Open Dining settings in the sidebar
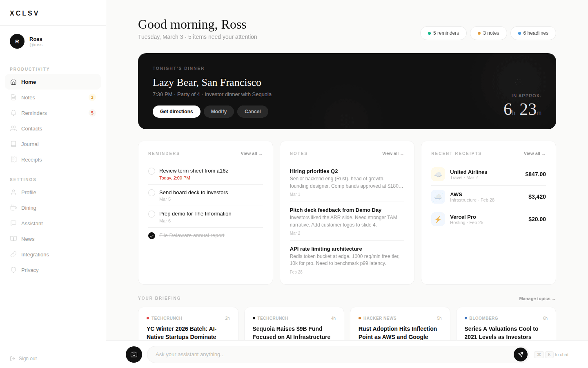588x368 pixels. (29, 208)
